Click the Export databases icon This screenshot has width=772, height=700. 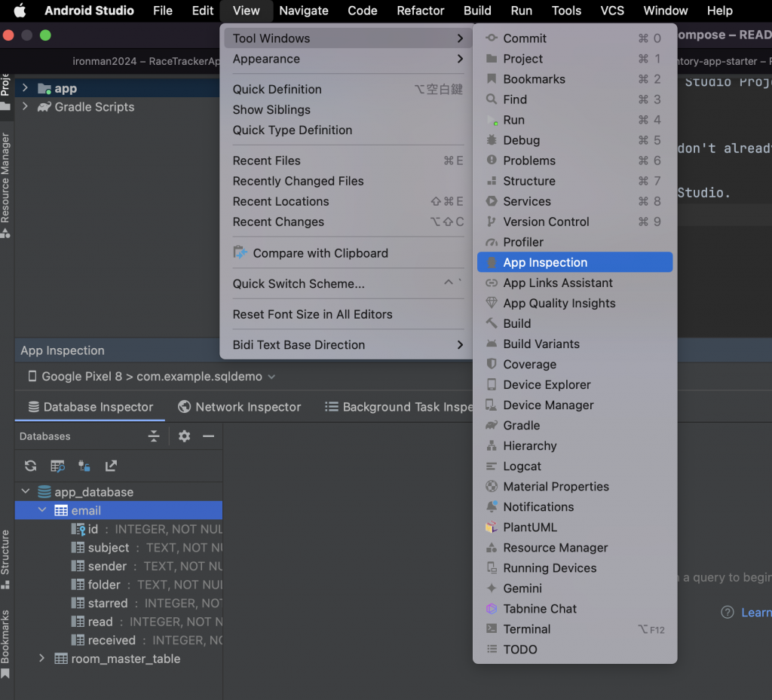pos(111,466)
